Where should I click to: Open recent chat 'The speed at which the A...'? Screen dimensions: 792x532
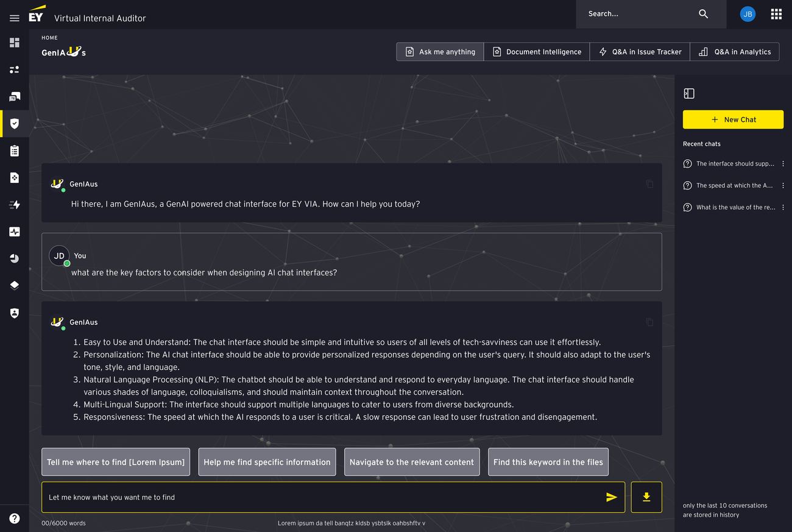tap(729, 185)
